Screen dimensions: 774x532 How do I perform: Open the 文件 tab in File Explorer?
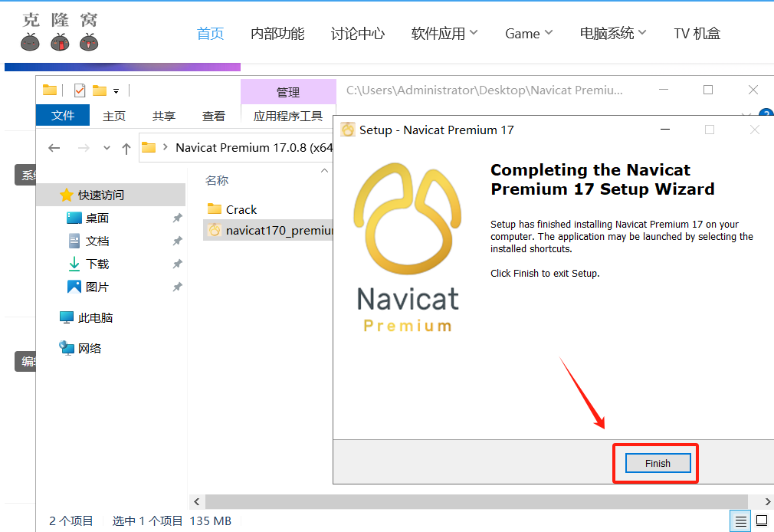point(63,115)
